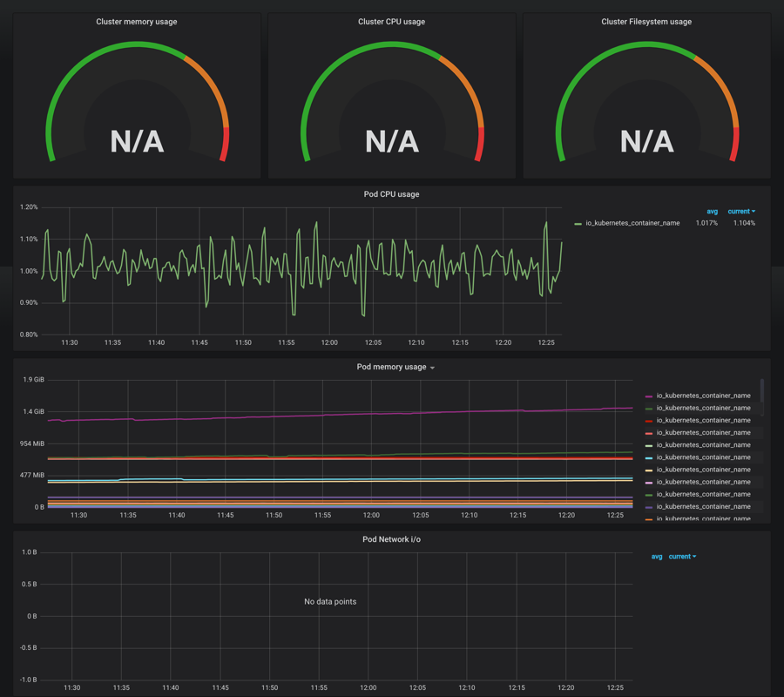This screenshot has width=784, height=697.
Task: Click the 477 MiB axis label in Pod memory usage
Action: pyautogui.click(x=32, y=475)
